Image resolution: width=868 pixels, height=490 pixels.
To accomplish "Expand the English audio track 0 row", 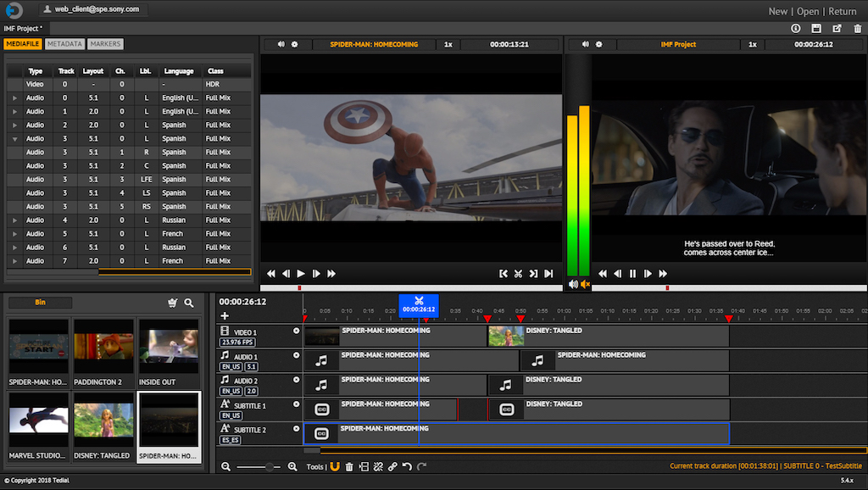I will [14, 98].
